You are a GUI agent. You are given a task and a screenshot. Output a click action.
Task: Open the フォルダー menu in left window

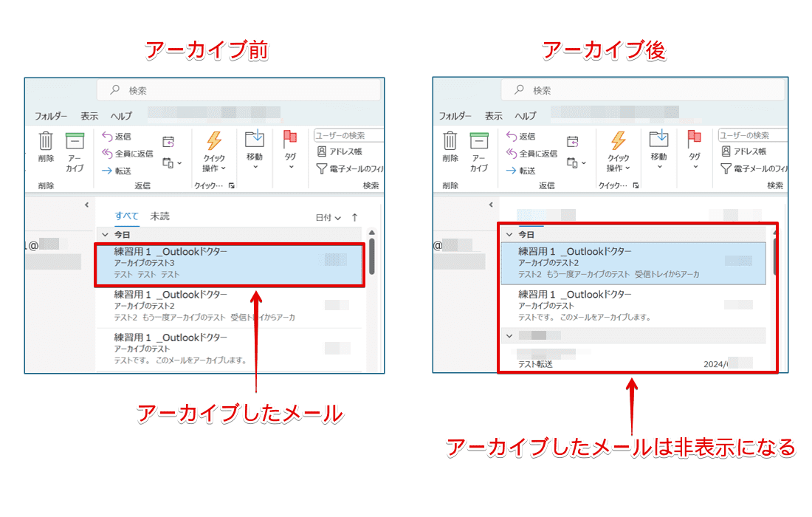pyautogui.click(x=51, y=116)
